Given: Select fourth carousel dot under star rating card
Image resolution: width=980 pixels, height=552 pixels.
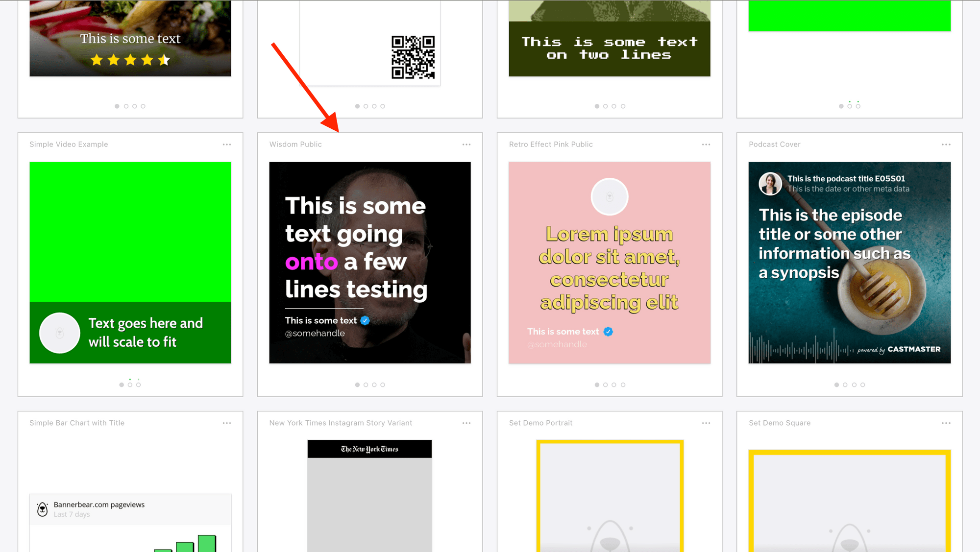Looking at the screenshot, I should tap(143, 106).
